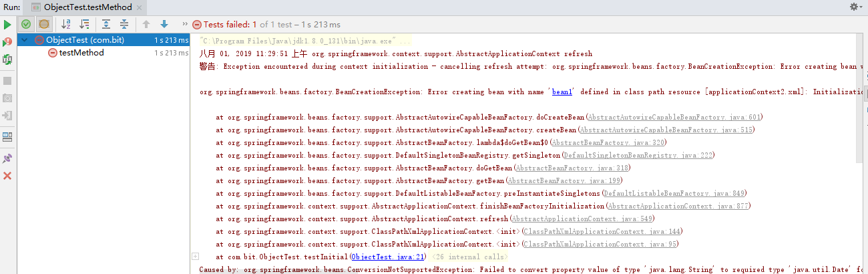Click duration 1 s 213 ms of testMethod row
Image resolution: width=868 pixels, height=274 pixels.
coord(172,52)
